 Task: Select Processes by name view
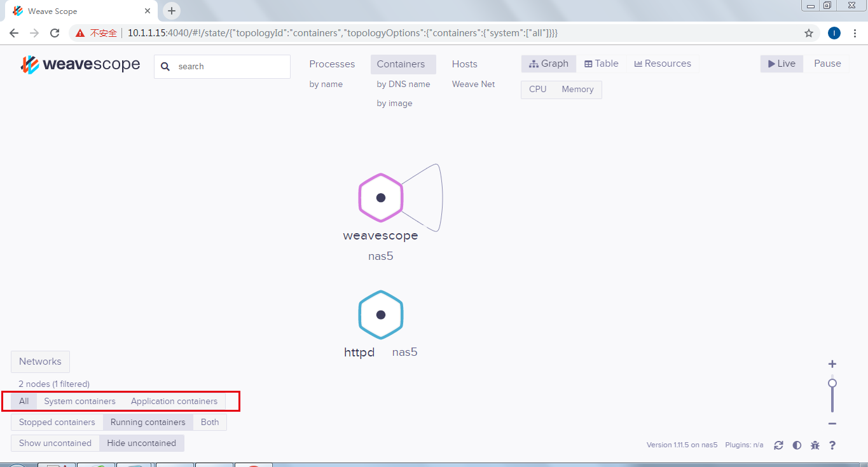pyautogui.click(x=326, y=85)
